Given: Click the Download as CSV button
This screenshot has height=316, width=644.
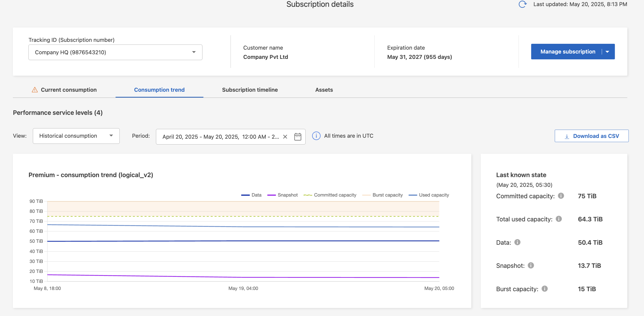Looking at the screenshot, I should pyautogui.click(x=591, y=136).
